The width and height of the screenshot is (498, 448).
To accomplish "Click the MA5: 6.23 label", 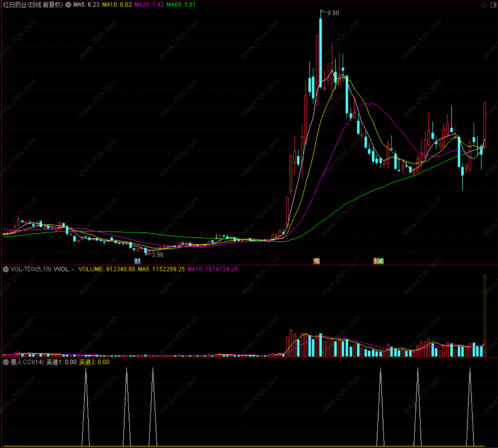I will (86, 5).
